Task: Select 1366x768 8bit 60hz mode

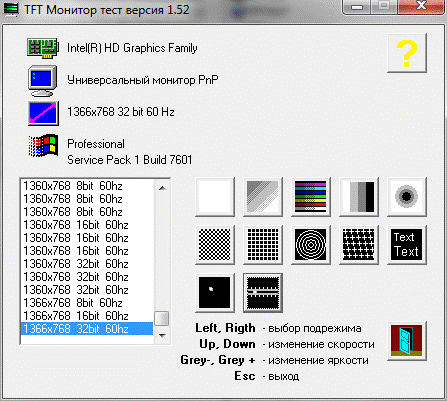Action: point(87,303)
